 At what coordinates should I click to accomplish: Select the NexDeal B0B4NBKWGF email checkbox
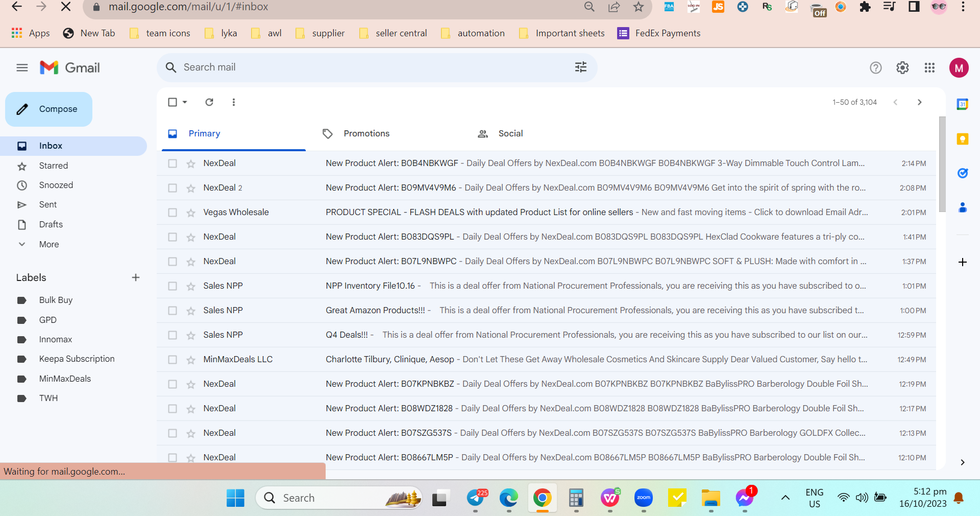point(173,163)
